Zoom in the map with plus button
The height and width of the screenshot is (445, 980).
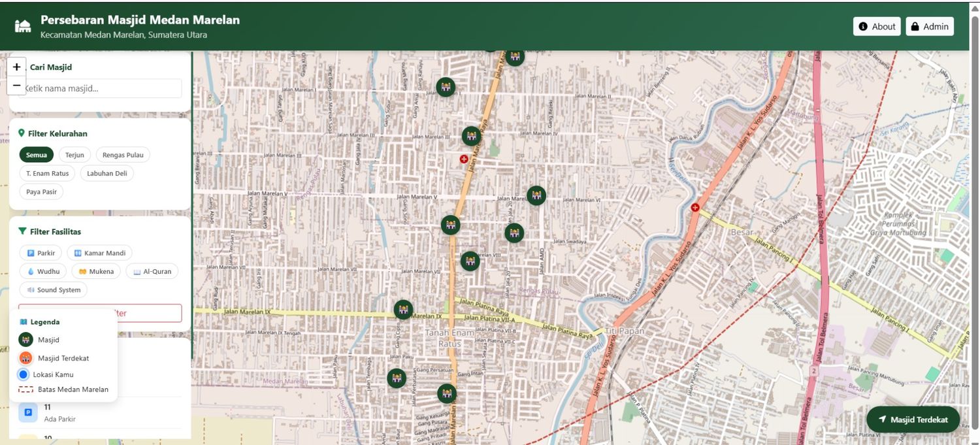click(16, 67)
